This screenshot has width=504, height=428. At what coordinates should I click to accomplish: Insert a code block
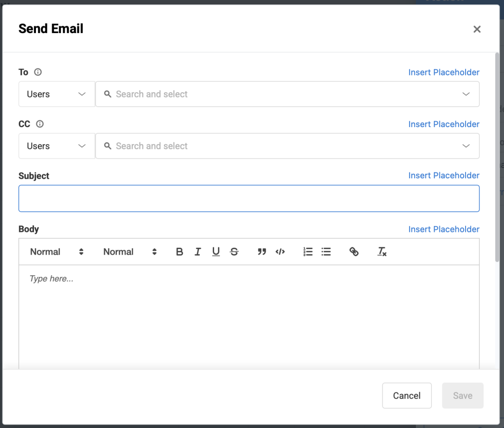click(280, 252)
